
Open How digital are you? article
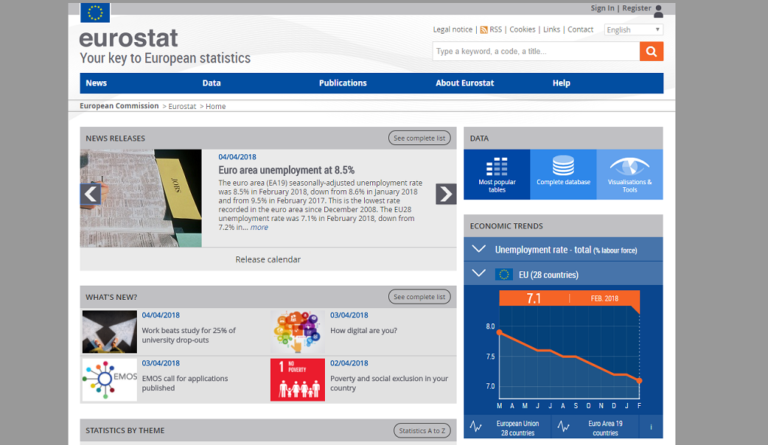click(363, 330)
